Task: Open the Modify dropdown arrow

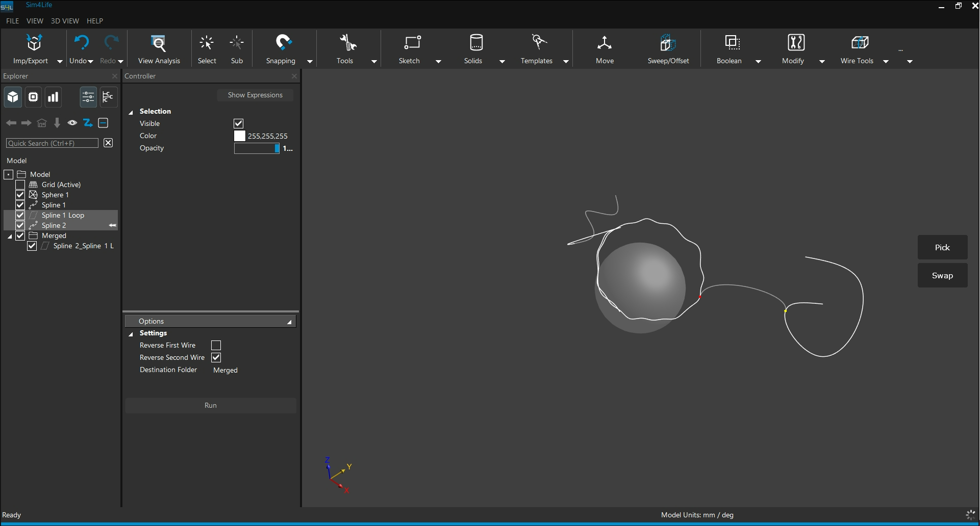Action: (x=822, y=61)
